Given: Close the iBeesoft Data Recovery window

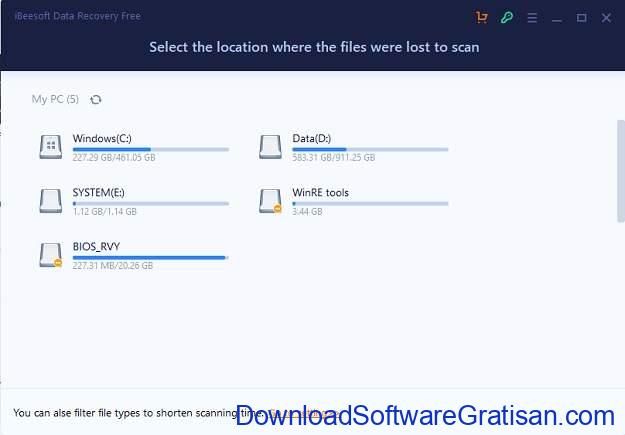Looking at the screenshot, I should [606, 18].
